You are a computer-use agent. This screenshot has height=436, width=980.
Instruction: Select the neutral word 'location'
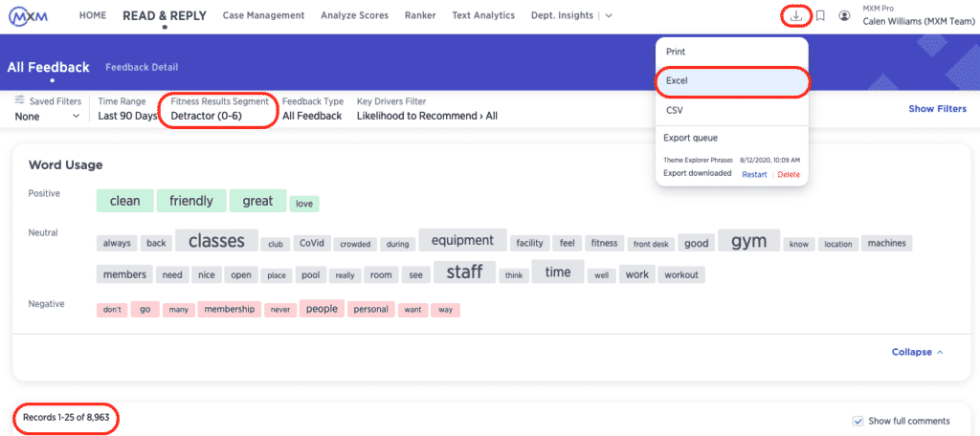pos(838,244)
